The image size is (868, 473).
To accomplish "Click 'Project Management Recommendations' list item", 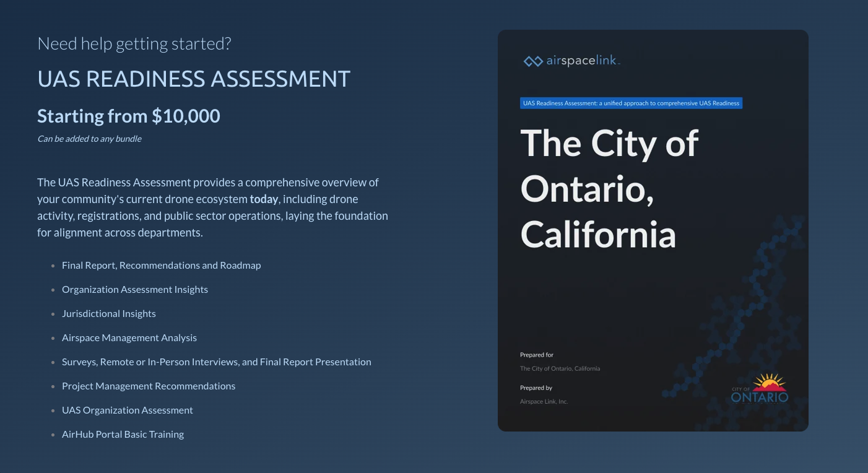I will (149, 386).
